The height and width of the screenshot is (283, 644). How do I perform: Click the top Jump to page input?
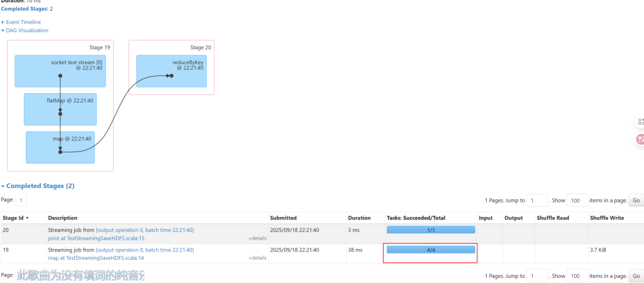click(537, 201)
